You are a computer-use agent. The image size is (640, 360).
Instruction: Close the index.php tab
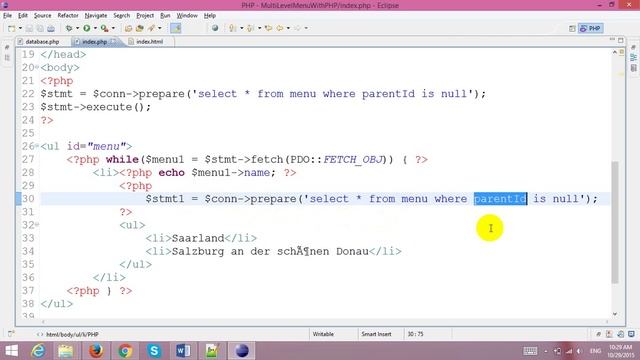point(113,42)
